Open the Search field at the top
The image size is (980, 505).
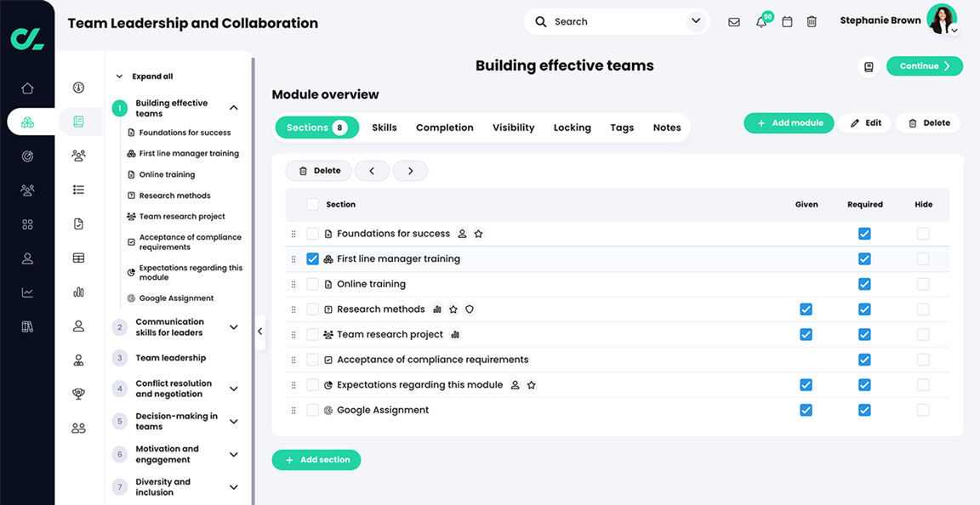point(595,20)
